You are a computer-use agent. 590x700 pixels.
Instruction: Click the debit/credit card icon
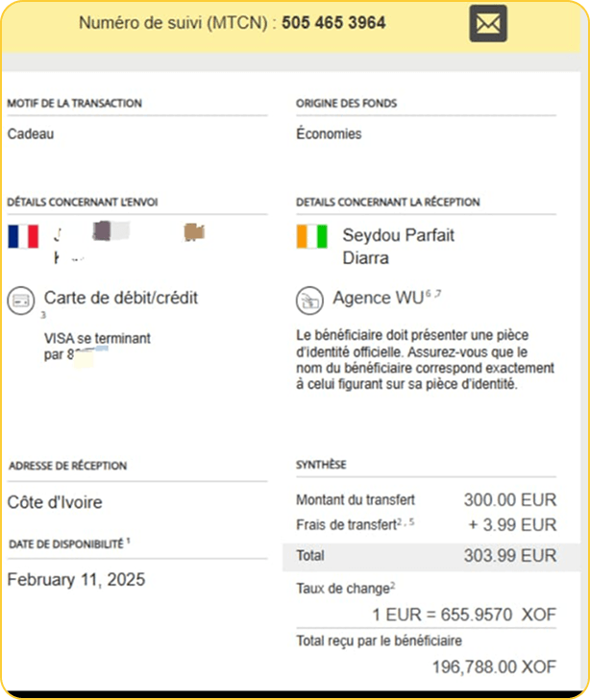click(21, 299)
